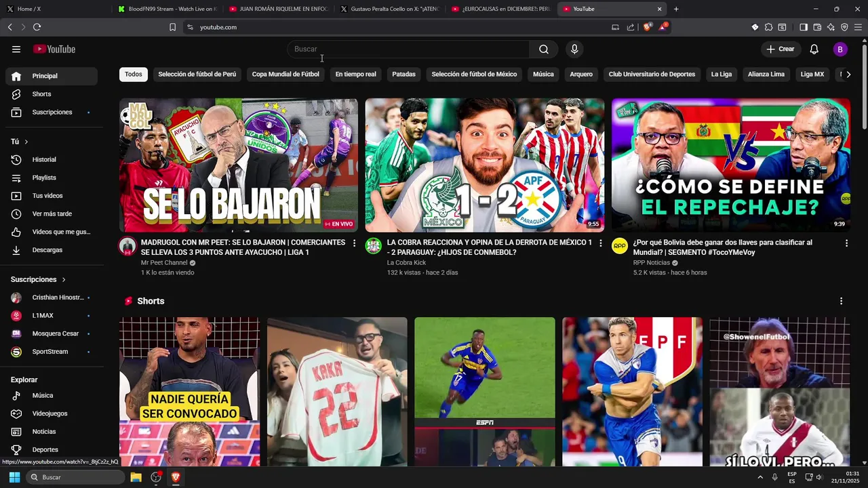Select Selección de fútbol de Perú chip
868x488 pixels.
click(197, 75)
